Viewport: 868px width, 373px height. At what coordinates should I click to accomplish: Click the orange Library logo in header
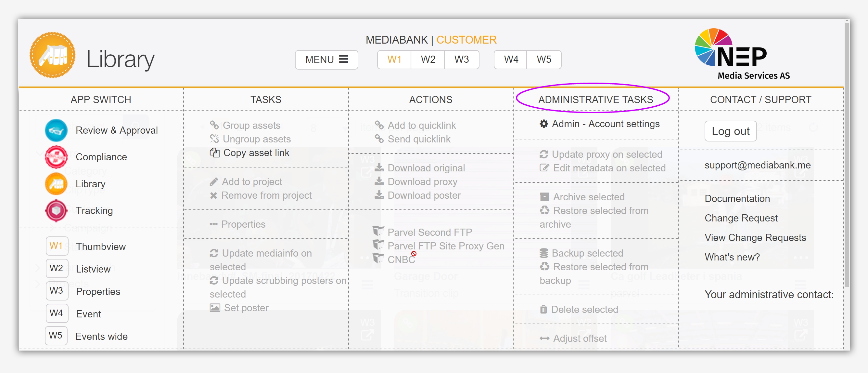[x=53, y=55]
